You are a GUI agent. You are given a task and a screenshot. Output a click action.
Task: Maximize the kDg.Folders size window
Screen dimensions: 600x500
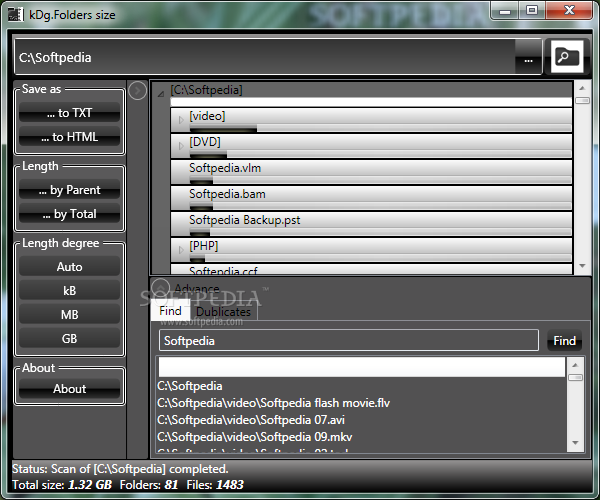click(532, 11)
